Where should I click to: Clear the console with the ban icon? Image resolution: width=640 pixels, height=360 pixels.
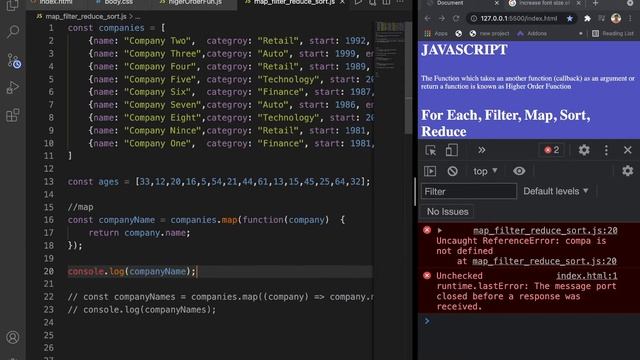(x=452, y=171)
